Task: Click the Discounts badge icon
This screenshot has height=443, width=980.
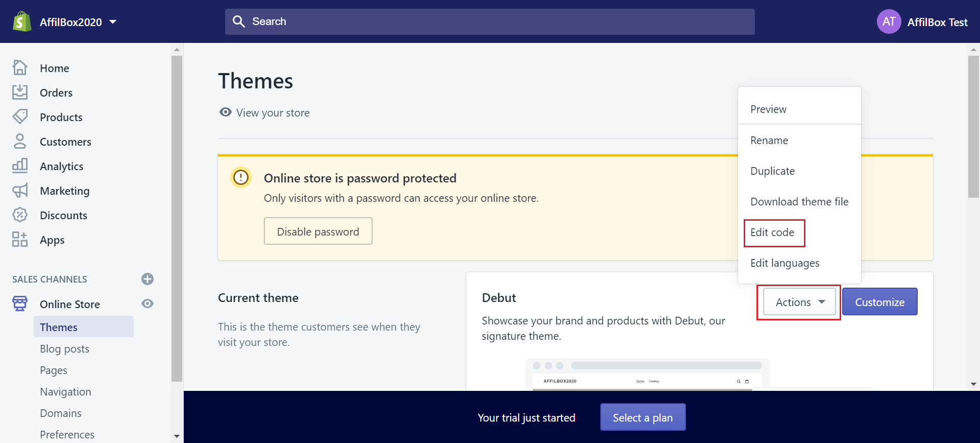Action: coord(20,215)
